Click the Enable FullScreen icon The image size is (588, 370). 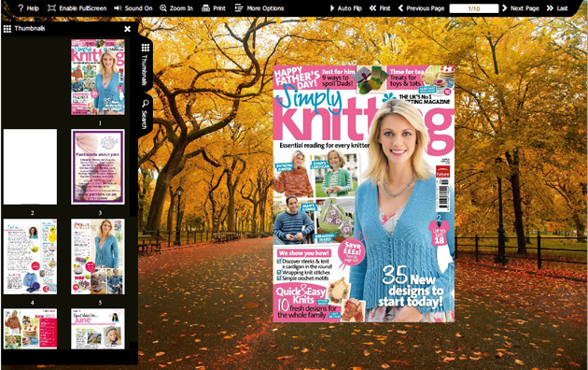(x=51, y=8)
